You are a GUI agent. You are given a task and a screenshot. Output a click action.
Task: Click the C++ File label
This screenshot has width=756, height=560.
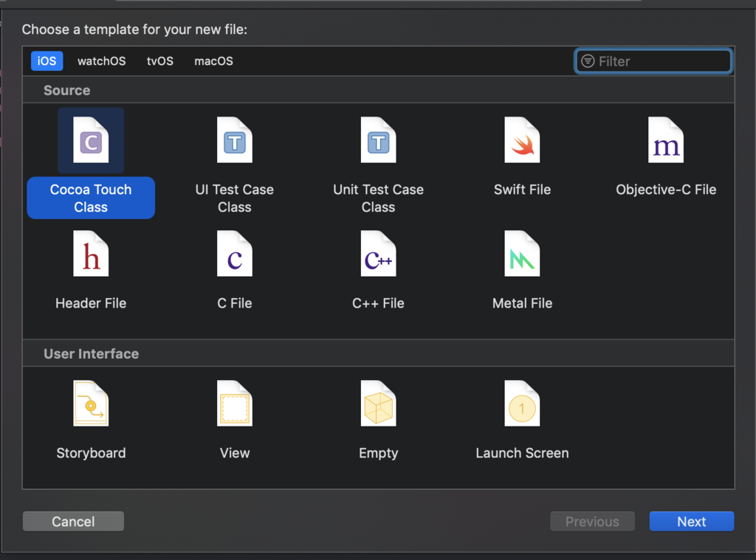tap(379, 303)
